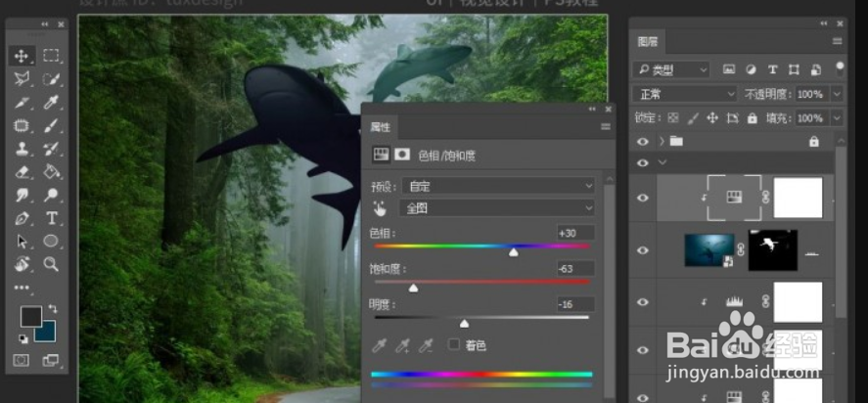Hide the expanded layer group
868x403 pixels.
point(643,162)
